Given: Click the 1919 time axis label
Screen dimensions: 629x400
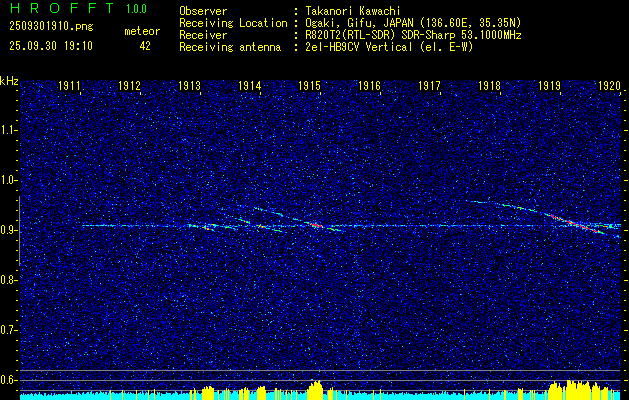Looking at the screenshot, I should 549,85.
